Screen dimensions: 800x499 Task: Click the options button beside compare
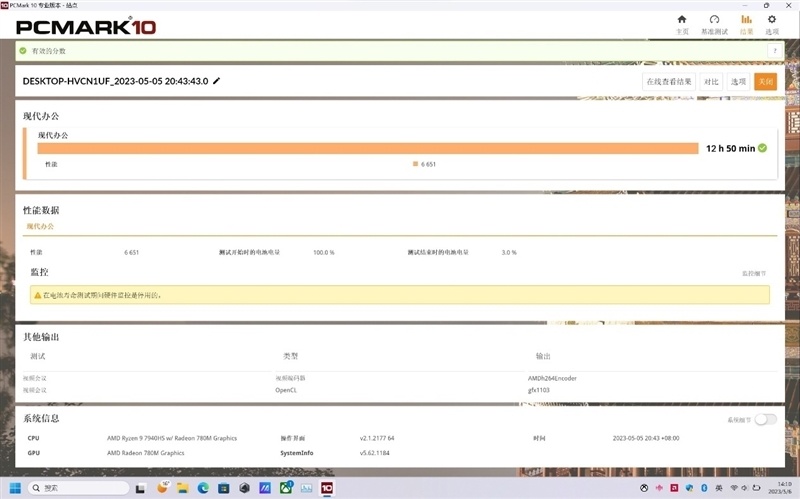[x=737, y=82]
